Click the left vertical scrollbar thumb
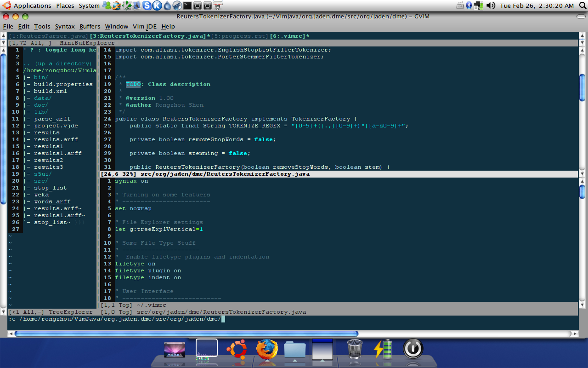 3,129
